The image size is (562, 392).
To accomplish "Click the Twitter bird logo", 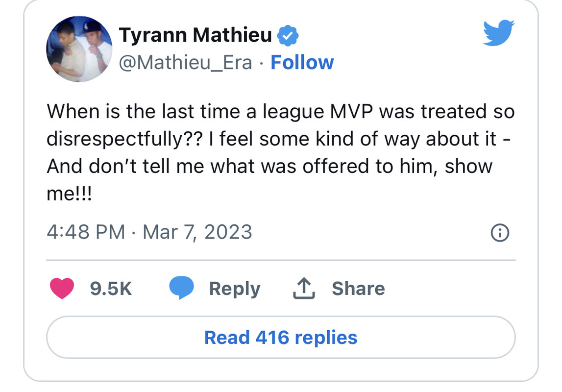I will [498, 33].
